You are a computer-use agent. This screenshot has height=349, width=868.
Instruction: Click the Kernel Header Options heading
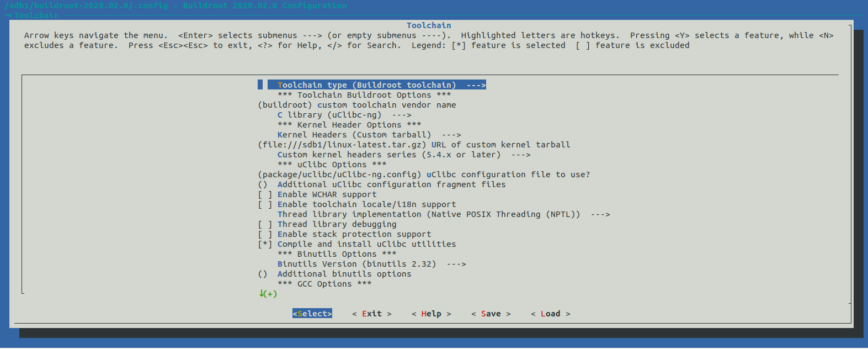point(349,125)
